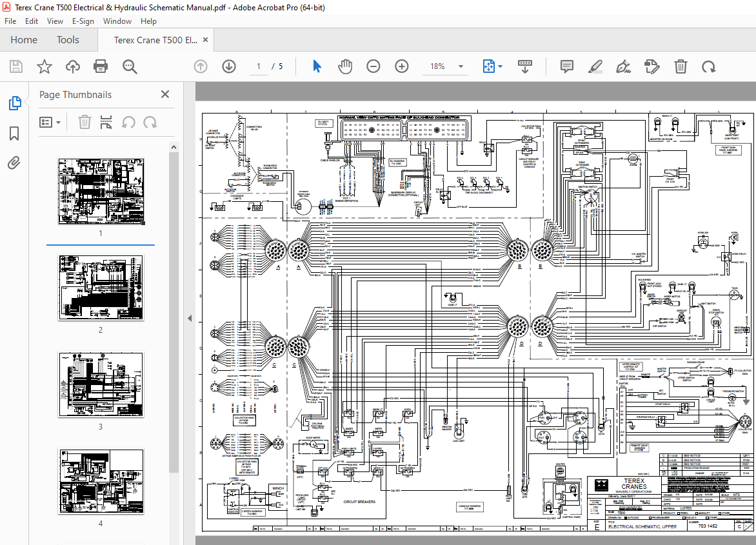Switch to the Home tab

coord(24,40)
